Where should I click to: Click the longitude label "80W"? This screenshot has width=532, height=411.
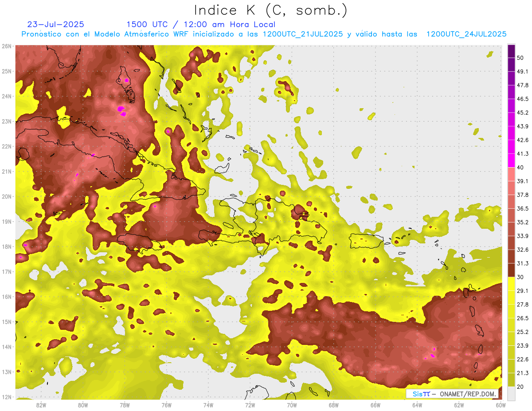point(83,405)
